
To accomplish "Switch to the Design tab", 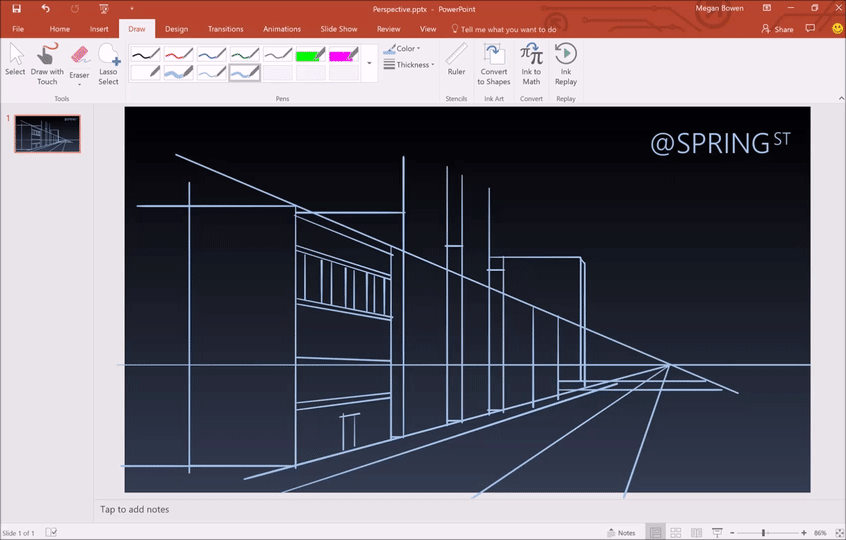I will point(176,29).
